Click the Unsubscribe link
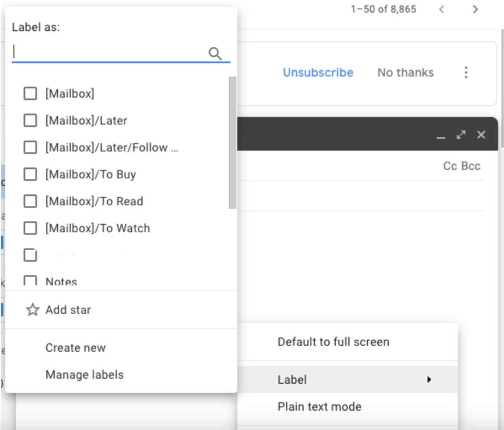 pyautogui.click(x=318, y=72)
